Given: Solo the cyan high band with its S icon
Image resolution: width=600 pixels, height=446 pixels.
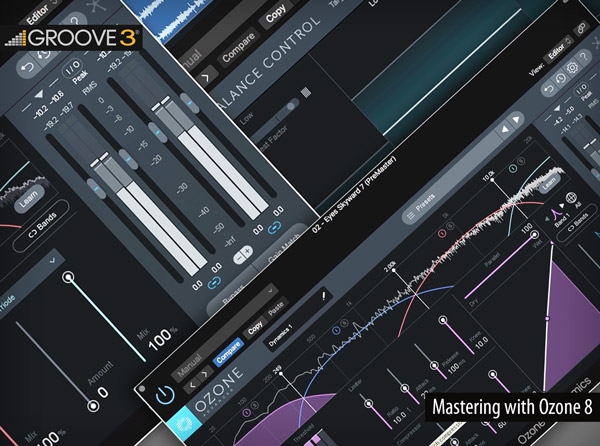Looking at the screenshot, I should click(522, 161).
